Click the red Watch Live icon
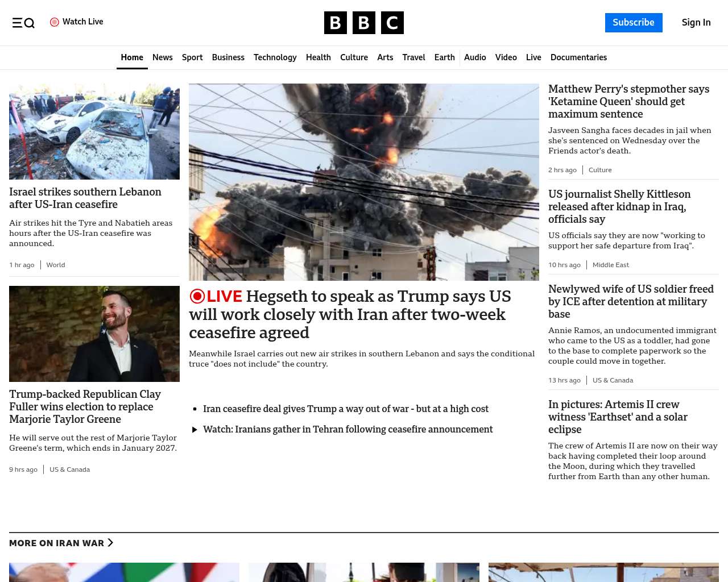 55,22
